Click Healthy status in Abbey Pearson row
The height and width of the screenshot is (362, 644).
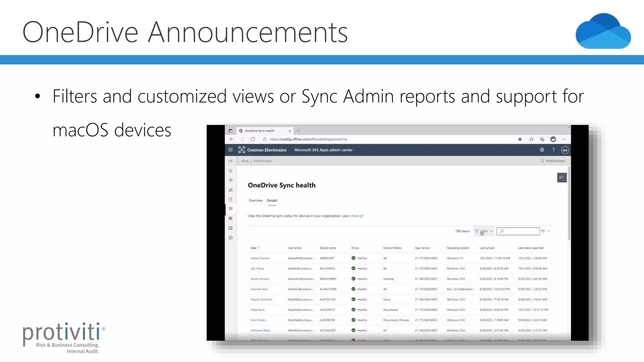[x=359, y=258]
